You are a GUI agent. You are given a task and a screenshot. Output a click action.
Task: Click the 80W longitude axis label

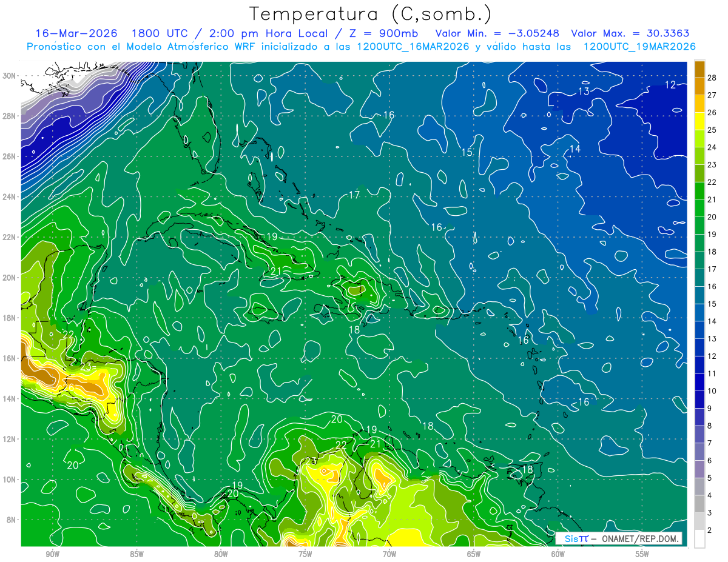tap(221, 555)
